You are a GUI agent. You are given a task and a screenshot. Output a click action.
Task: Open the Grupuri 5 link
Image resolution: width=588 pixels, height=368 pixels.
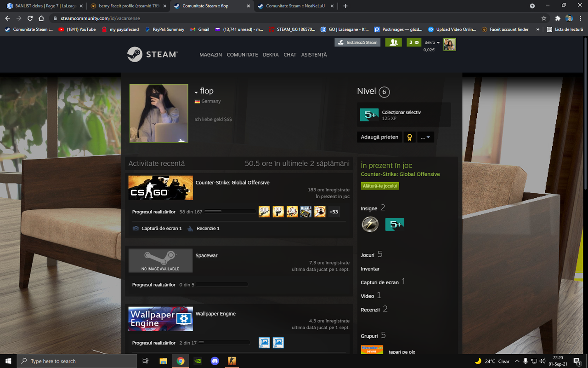coord(373,335)
